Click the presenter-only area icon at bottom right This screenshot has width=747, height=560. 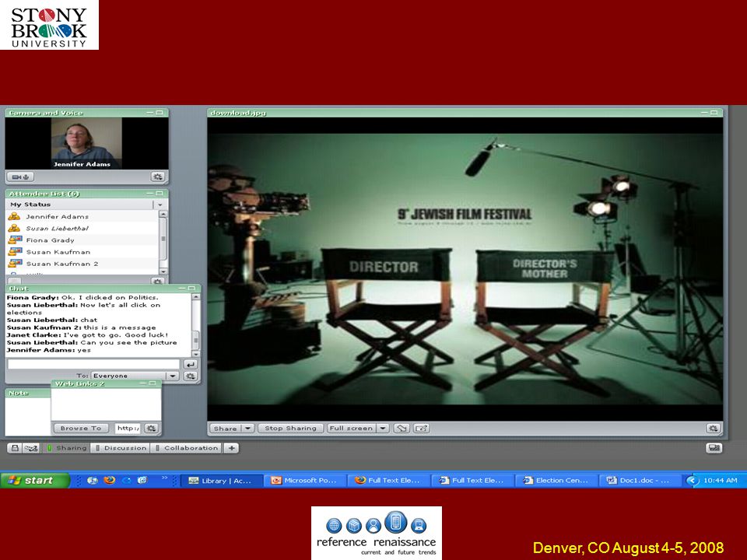coord(714,448)
